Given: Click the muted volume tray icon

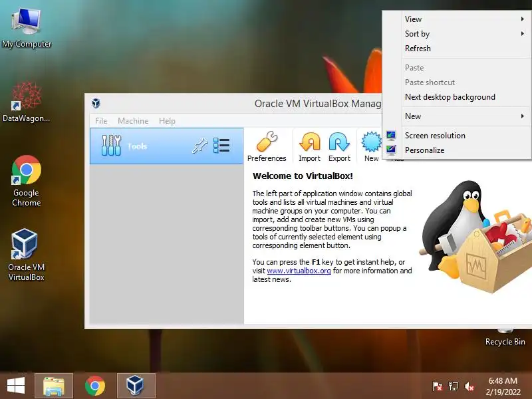Looking at the screenshot, I should 469,386.
